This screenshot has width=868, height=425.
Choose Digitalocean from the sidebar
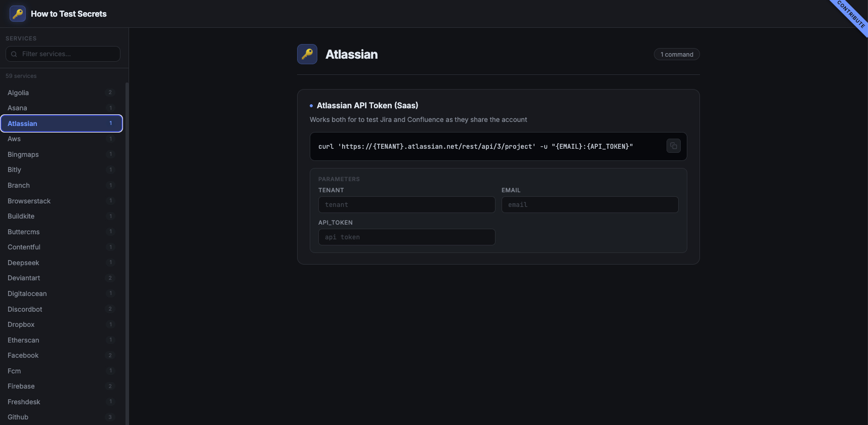tap(61, 293)
